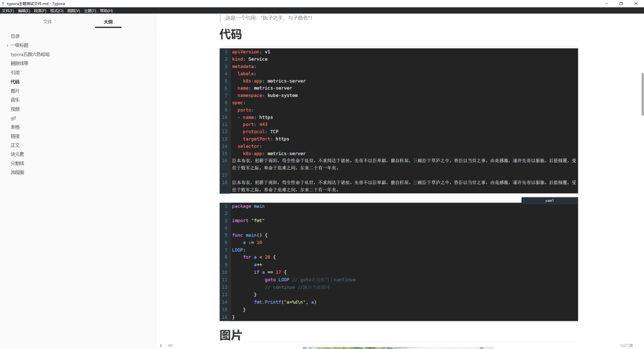Expand the 一级标题 outline entry

pyautogui.click(x=8, y=45)
